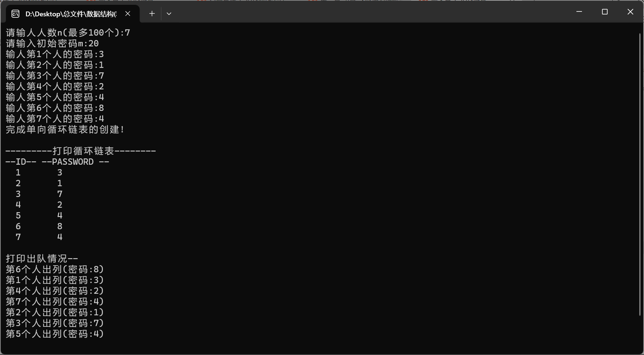This screenshot has height=355, width=644.
Task: Close the terminal window
Action: 630,12
